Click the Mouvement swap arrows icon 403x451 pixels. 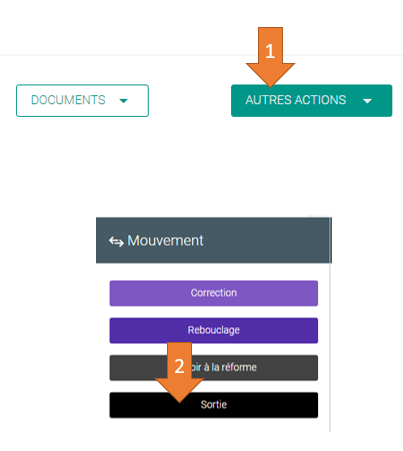[116, 241]
